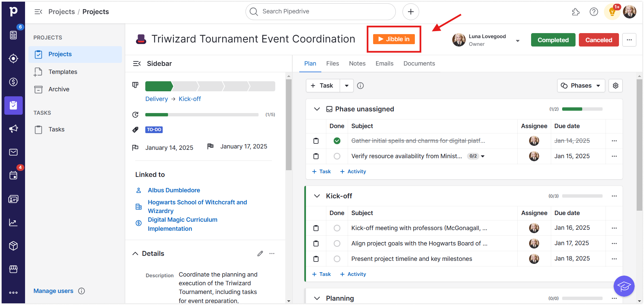Click the Search Pipedrive field

321,12
